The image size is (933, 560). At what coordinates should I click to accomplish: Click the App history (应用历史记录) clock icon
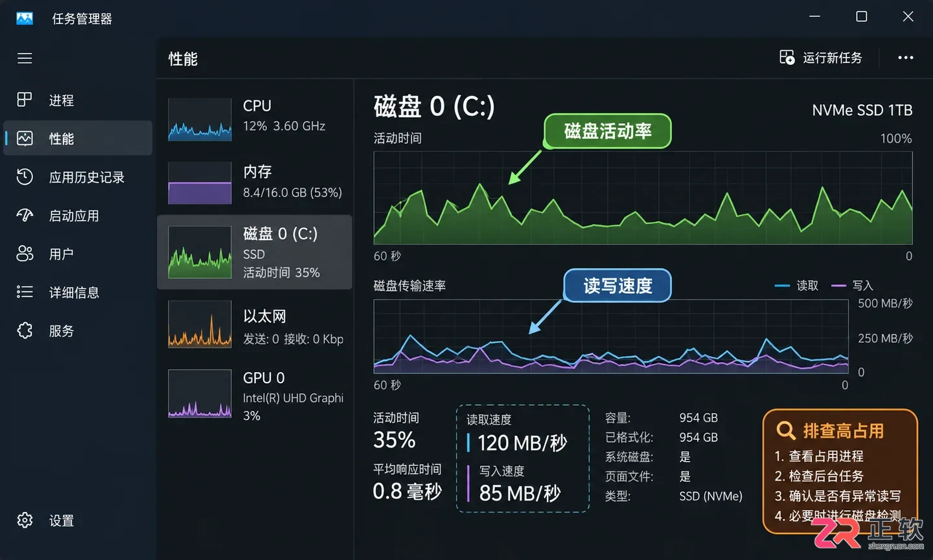(x=25, y=177)
